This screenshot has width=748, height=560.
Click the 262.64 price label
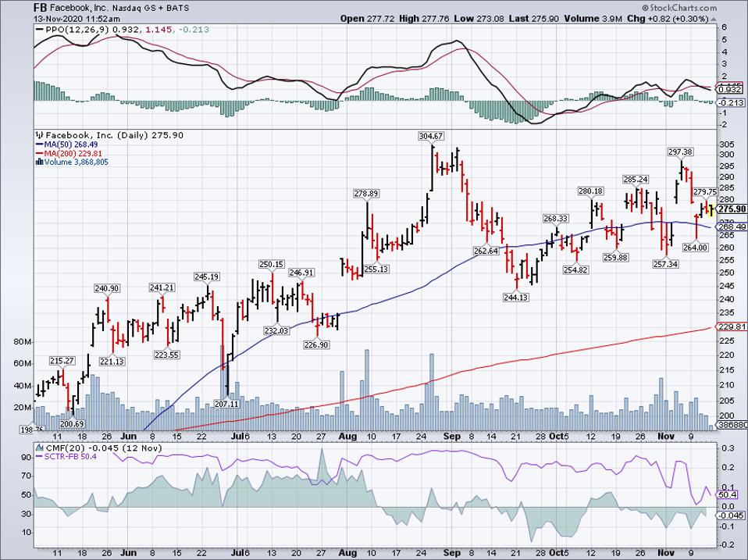pyautogui.click(x=486, y=251)
